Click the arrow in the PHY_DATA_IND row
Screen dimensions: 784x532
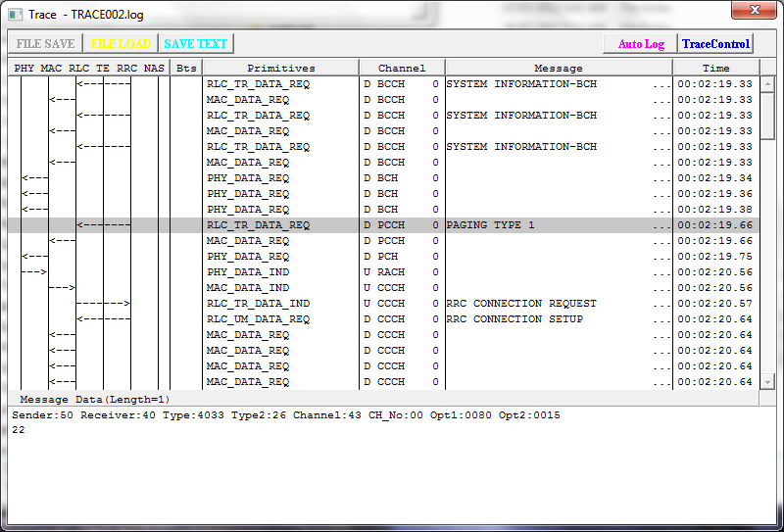coord(34,272)
